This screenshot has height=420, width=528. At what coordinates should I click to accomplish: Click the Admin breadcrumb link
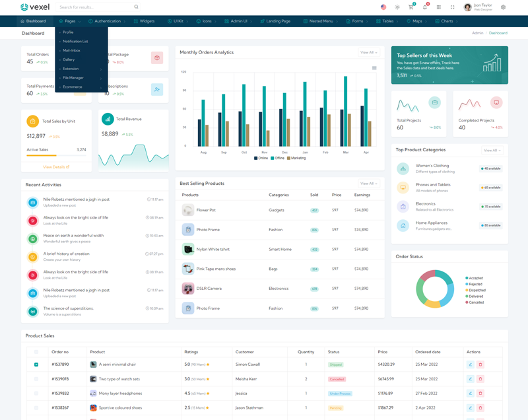pyautogui.click(x=478, y=33)
